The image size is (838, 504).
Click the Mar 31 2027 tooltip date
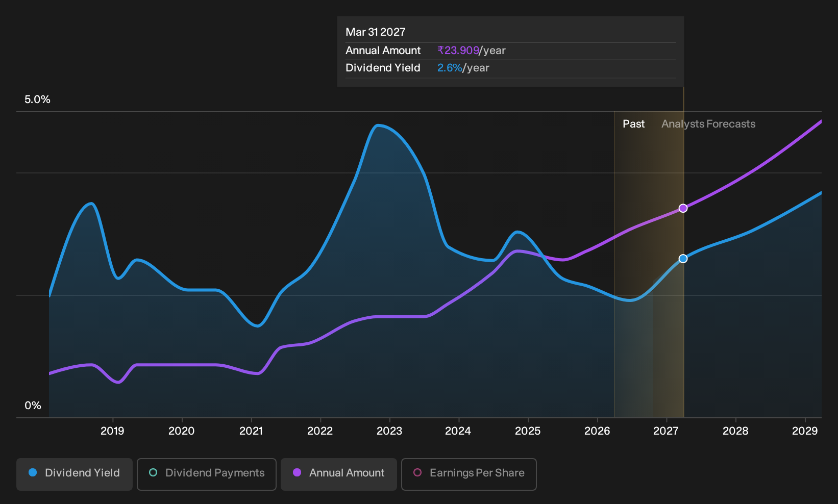376,32
